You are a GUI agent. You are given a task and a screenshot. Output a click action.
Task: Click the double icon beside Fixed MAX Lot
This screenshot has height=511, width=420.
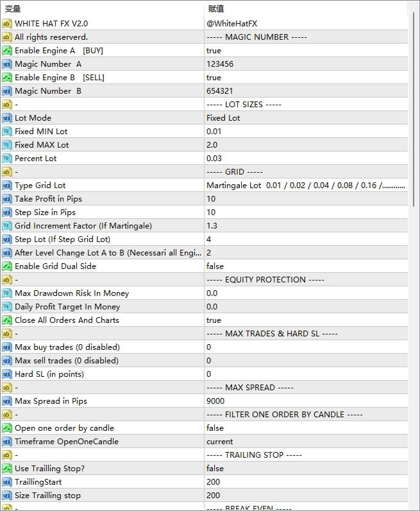(x=6, y=144)
